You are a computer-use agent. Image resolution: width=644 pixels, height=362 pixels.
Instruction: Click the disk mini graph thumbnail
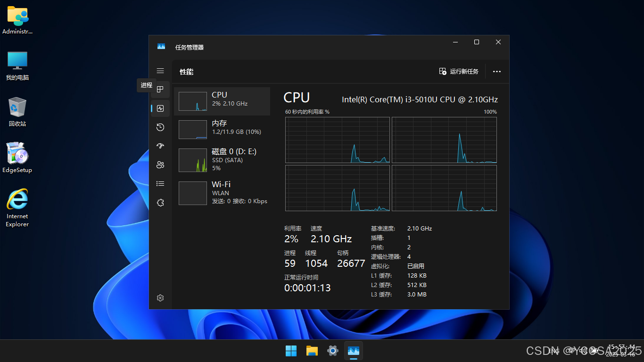point(193,160)
